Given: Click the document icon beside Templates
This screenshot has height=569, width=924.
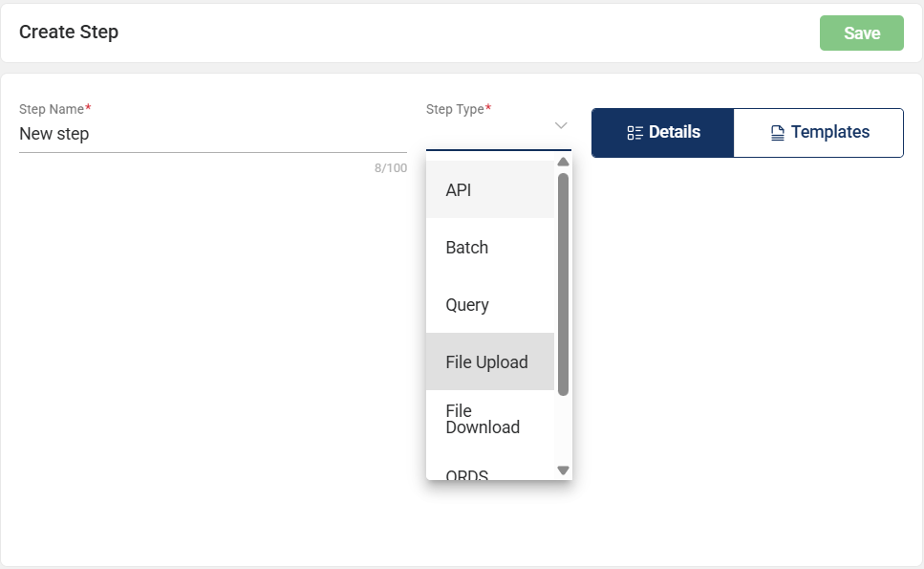Looking at the screenshot, I should coord(778,133).
